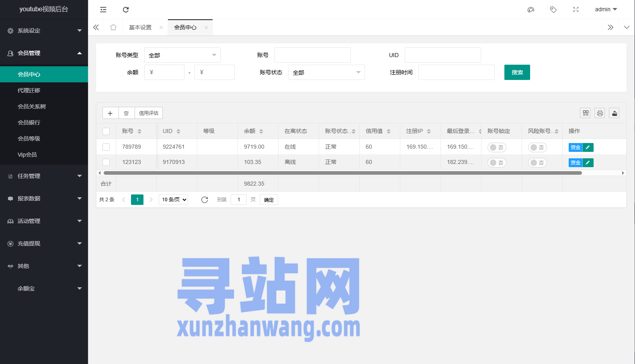Open the column filter grid icon
Viewport: 635px width, 364px height.
pos(586,113)
